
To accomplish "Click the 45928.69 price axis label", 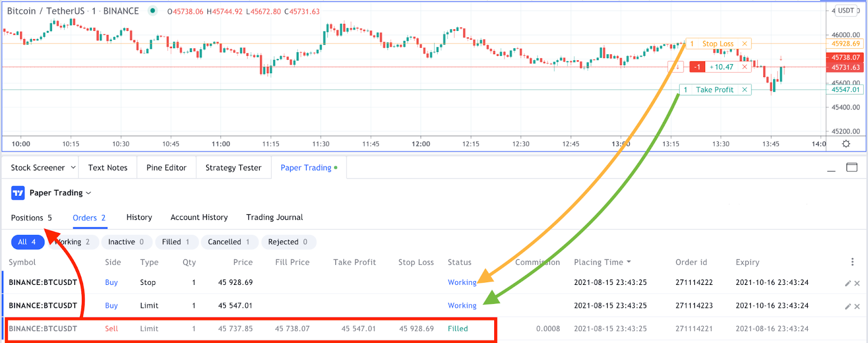I will tap(845, 44).
